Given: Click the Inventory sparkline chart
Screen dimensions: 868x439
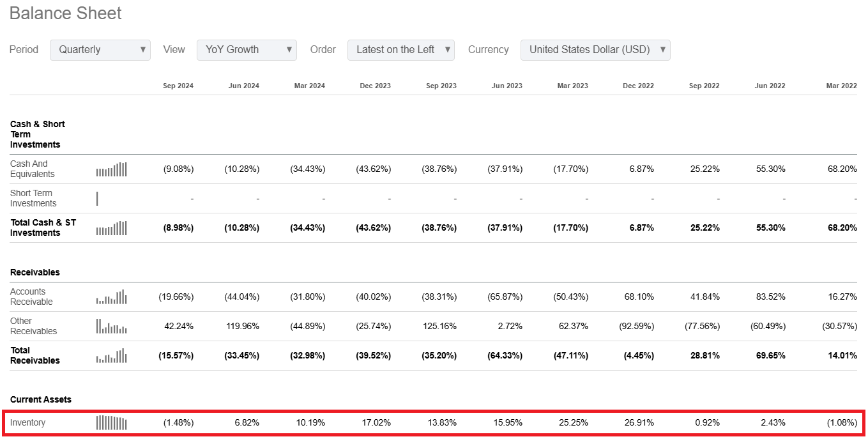Looking at the screenshot, I should [112, 423].
